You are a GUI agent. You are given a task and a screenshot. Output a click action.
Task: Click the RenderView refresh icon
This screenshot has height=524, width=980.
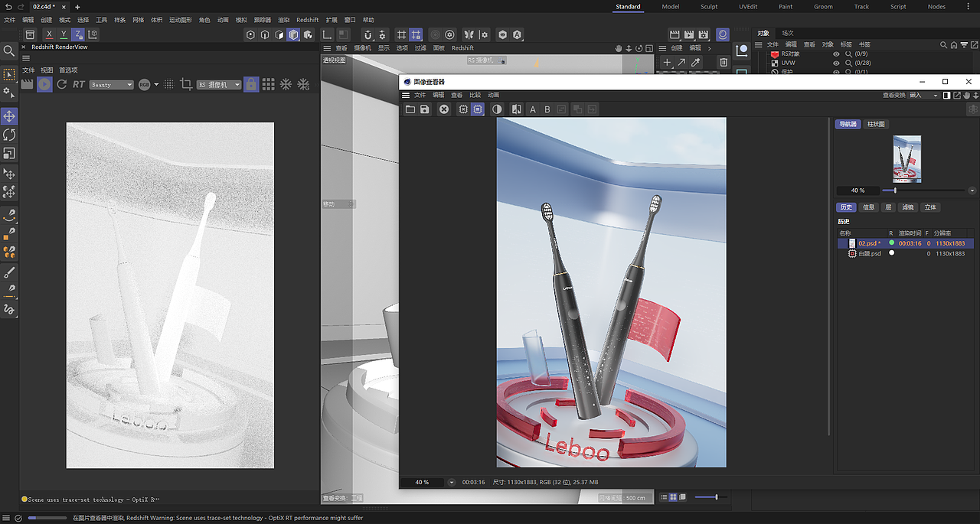(62, 84)
